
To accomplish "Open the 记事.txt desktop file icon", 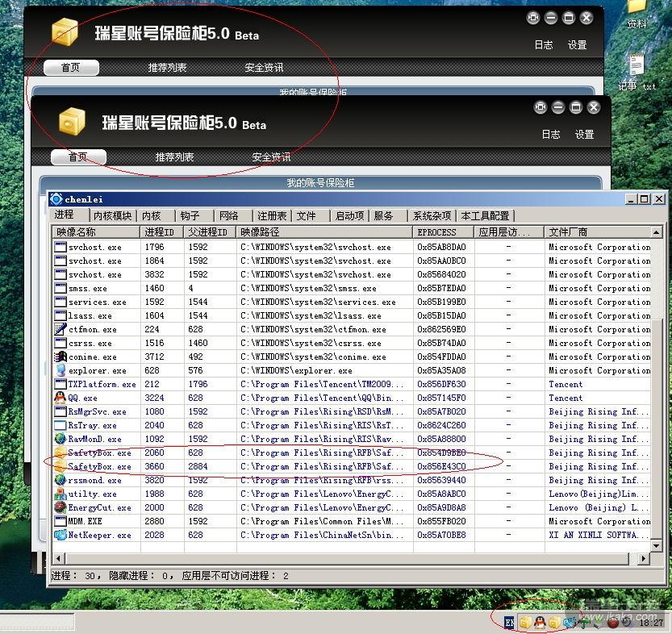I will [637, 66].
